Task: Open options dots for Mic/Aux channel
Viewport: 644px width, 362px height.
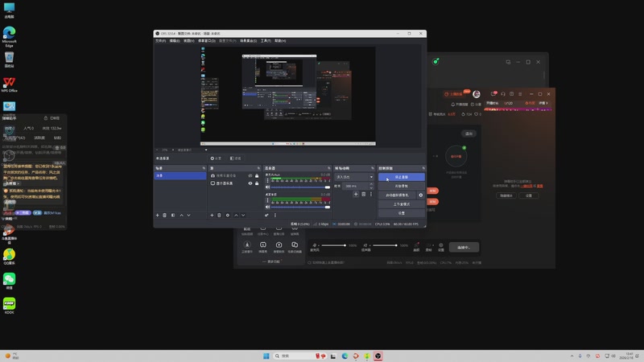Action: (268, 180)
